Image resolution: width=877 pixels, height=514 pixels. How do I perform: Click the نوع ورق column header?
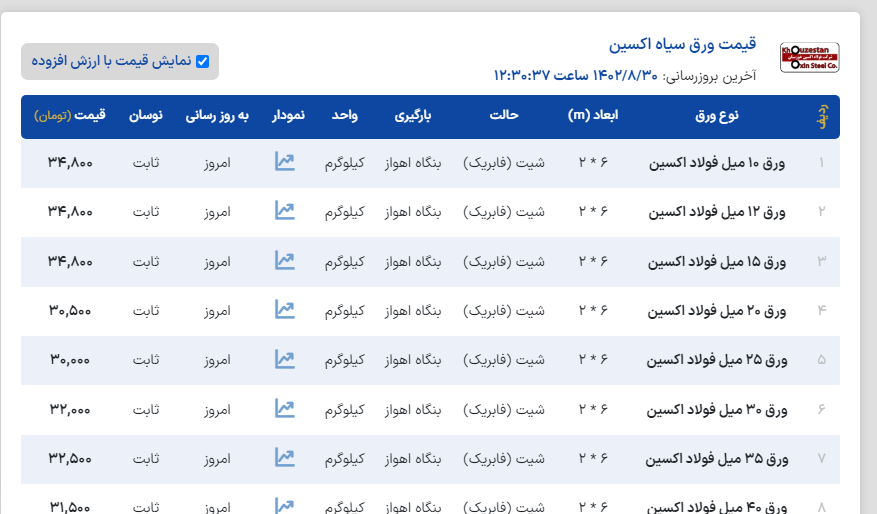716,116
